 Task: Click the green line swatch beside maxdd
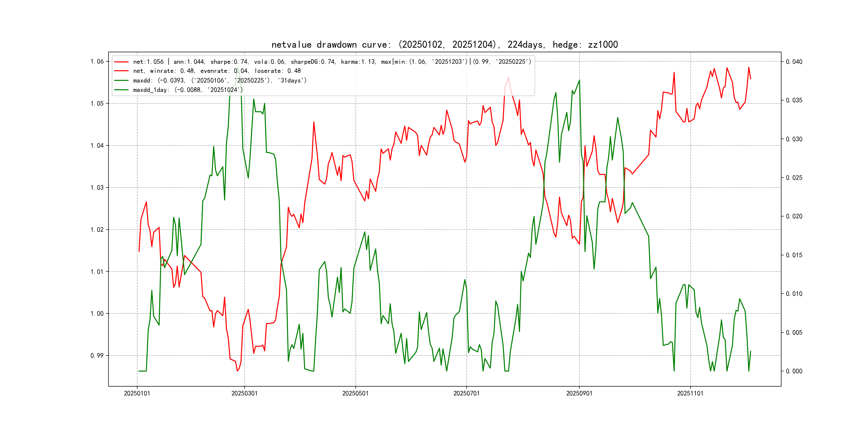(x=121, y=81)
